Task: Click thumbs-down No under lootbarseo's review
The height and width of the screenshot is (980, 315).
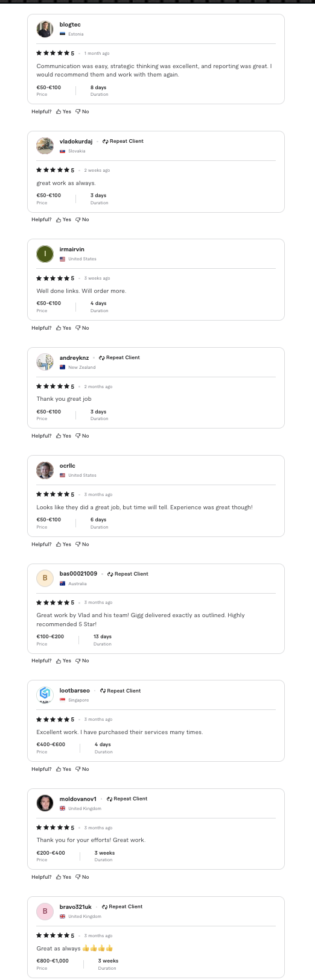Action: [82, 769]
